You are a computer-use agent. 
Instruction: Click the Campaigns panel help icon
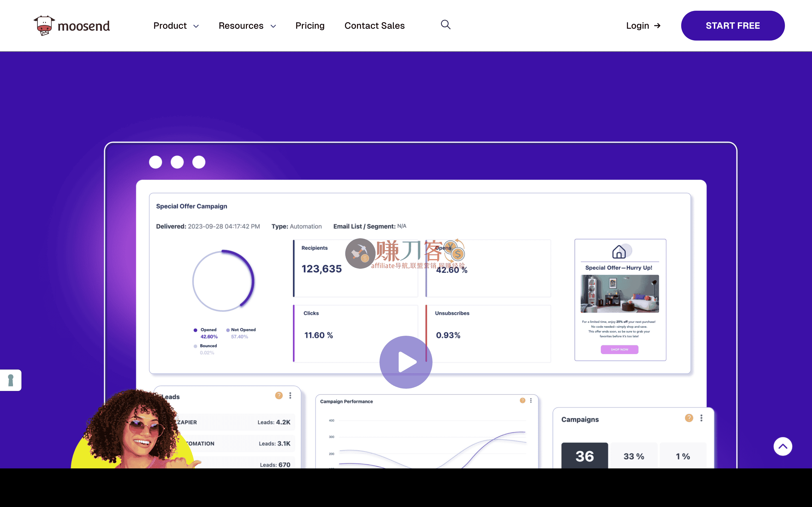click(x=689, y=418)
